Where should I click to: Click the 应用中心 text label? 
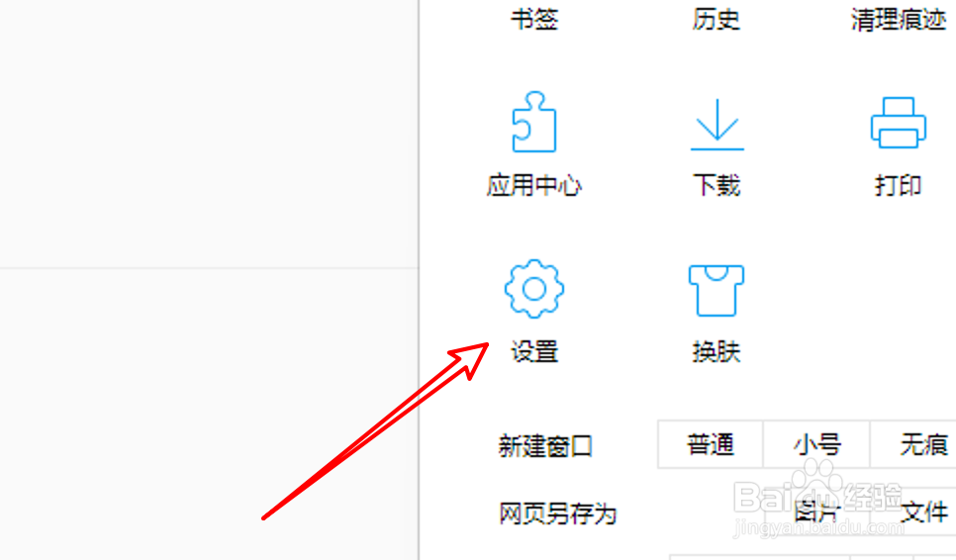pos(534,185)
